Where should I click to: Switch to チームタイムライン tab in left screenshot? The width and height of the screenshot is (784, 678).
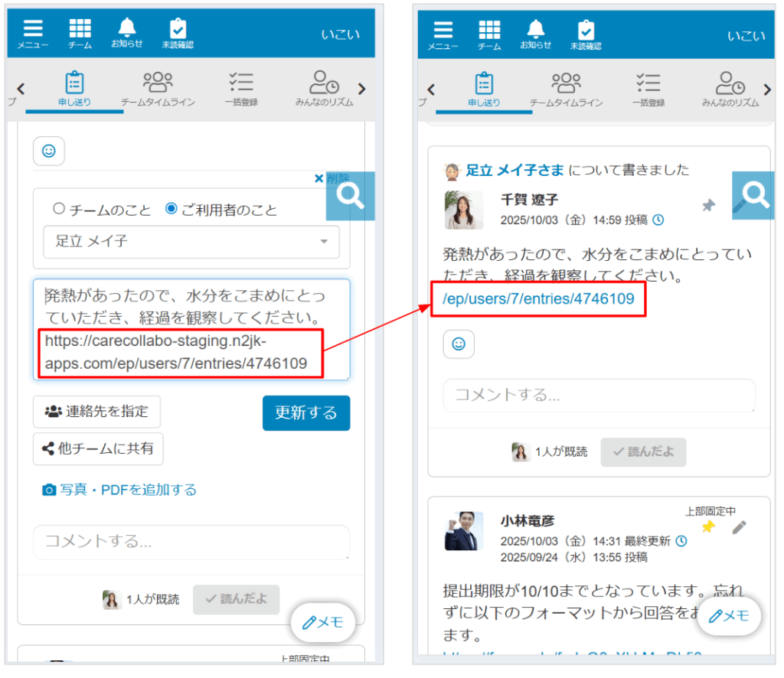(158, 89)
